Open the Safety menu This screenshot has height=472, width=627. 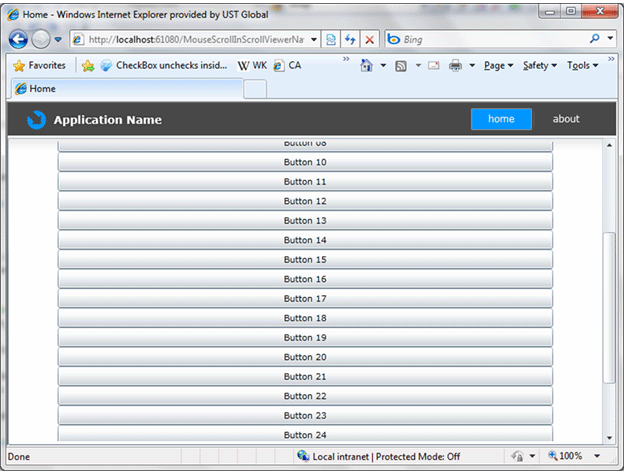[x=540, y=65]
